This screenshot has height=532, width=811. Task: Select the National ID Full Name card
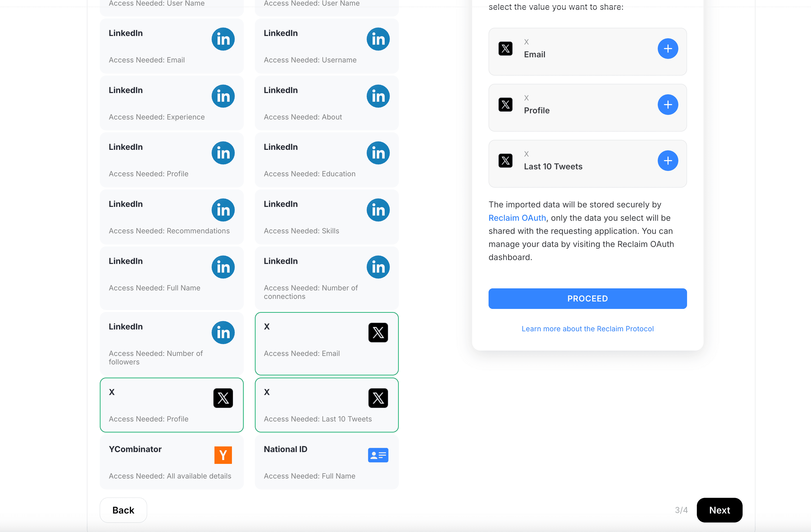[327, 462]
